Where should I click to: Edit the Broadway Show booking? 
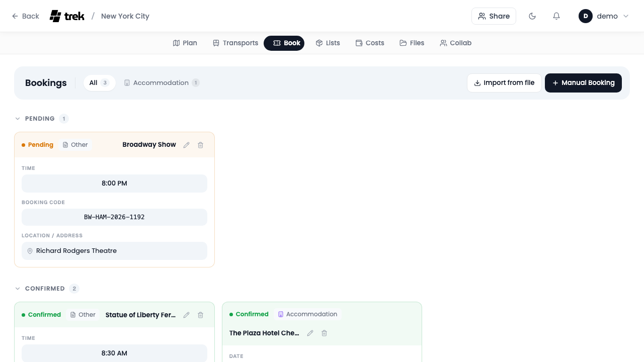187,145
